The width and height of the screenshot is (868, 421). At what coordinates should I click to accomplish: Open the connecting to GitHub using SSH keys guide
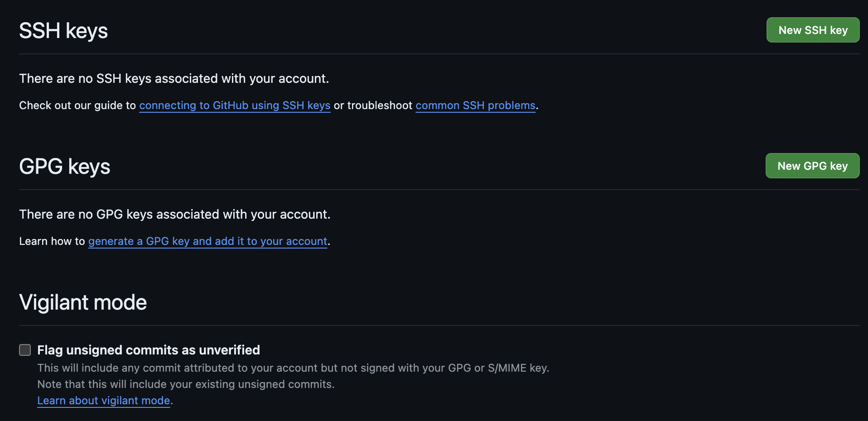tap(235, 105)
